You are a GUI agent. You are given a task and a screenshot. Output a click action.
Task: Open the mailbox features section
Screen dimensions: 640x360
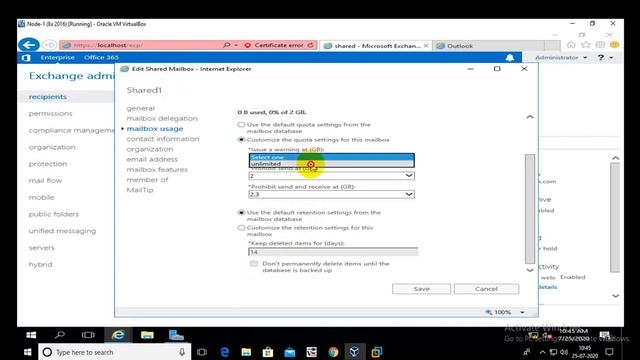157,169
